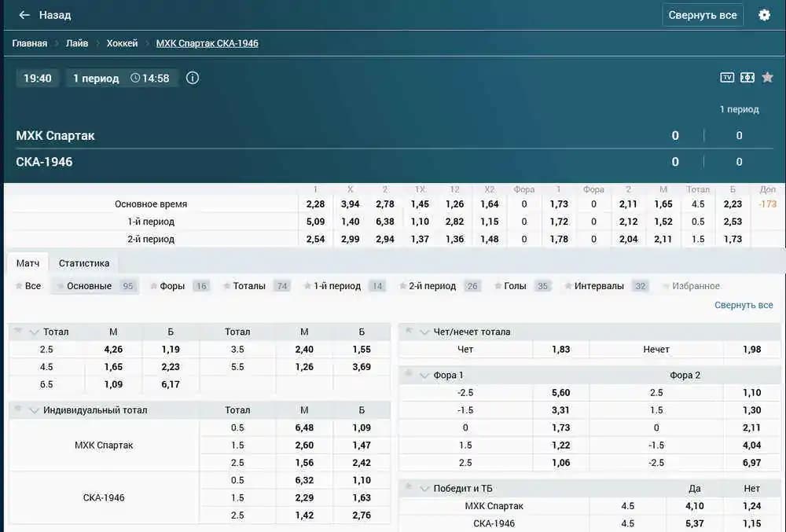Screen dimensions: 786x532
Task: Collapse the Тотал market section
Action: (34, 332)
